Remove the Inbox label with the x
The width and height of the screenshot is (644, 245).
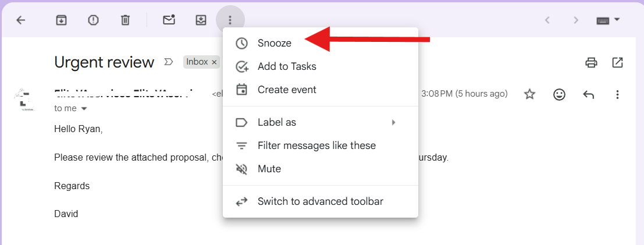point(214,62)
